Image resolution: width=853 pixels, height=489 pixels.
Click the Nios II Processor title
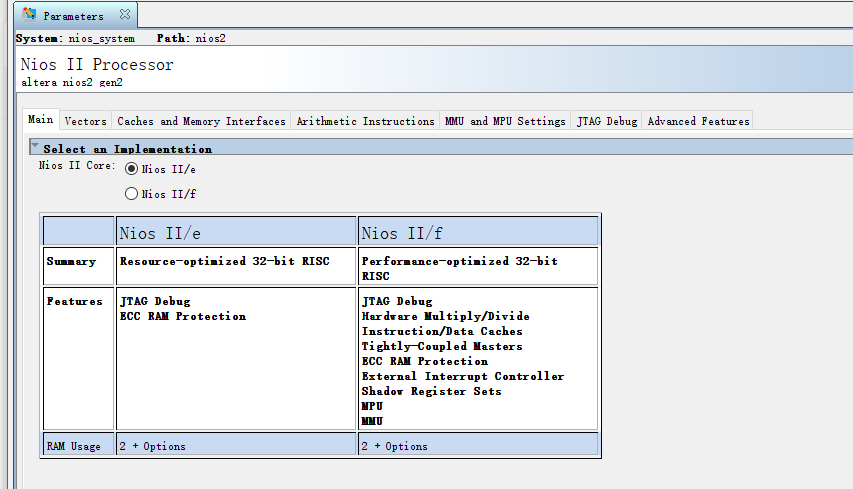(97, 65)
